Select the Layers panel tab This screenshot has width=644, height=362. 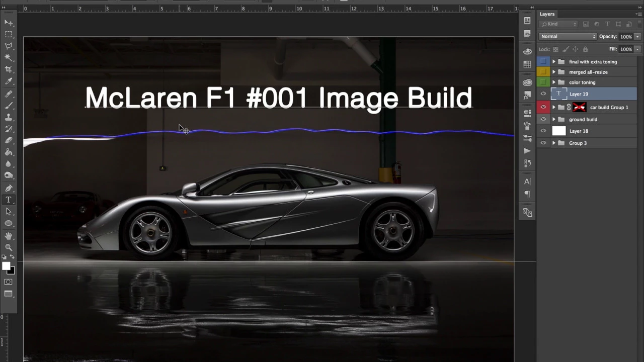pyautogui.click(x=547, y=14)
